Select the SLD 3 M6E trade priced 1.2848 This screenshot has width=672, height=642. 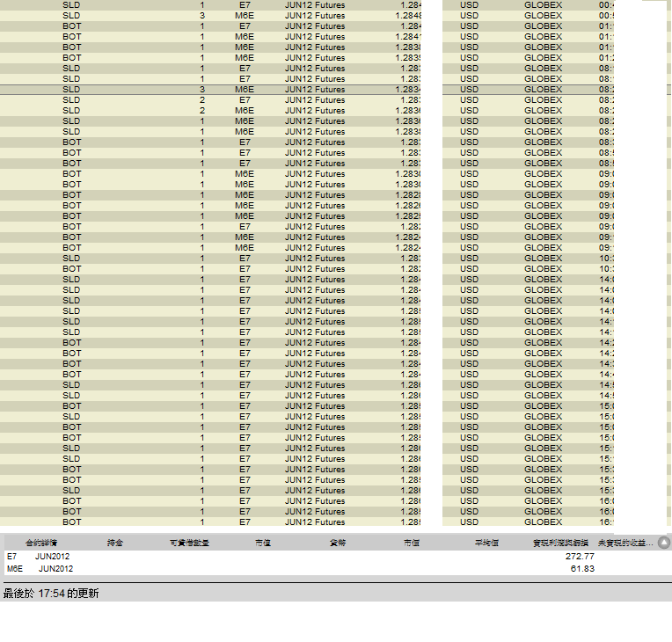pos(307,16)
